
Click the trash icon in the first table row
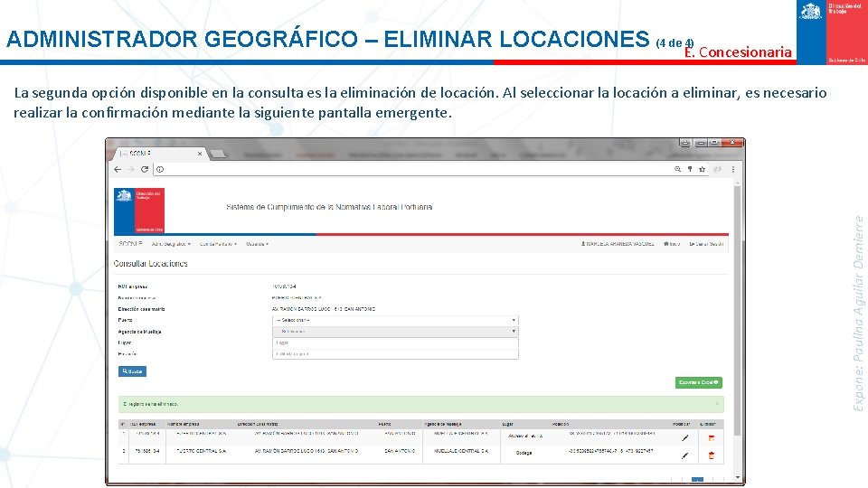coord(712,437)
